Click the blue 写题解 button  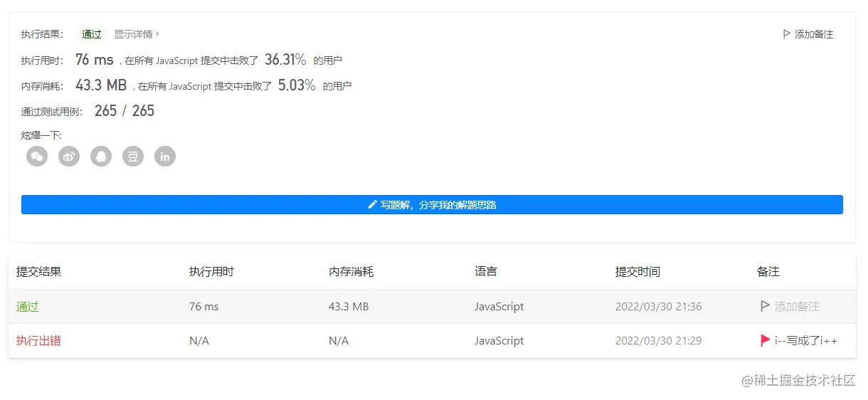coord(432,204)
